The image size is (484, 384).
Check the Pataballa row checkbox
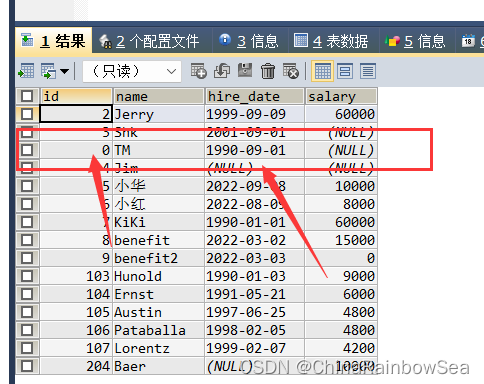point(27,330)
